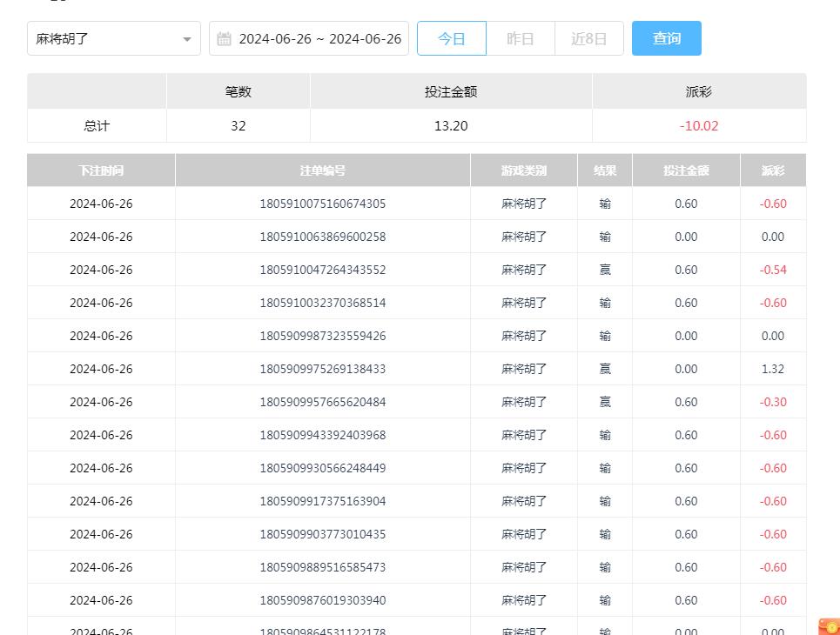Switch to the 昨日 date filter
The image size is (840, 635).
click(x=520, y=39)
